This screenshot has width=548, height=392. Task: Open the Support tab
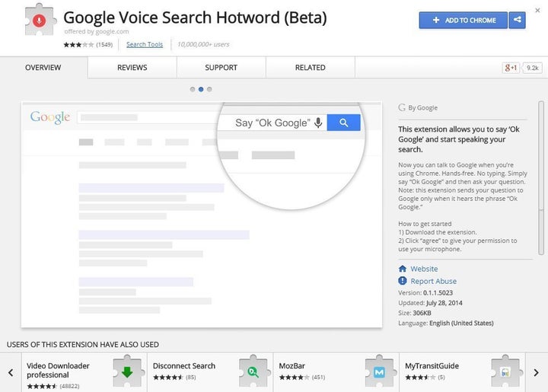[x=221, y=68]
